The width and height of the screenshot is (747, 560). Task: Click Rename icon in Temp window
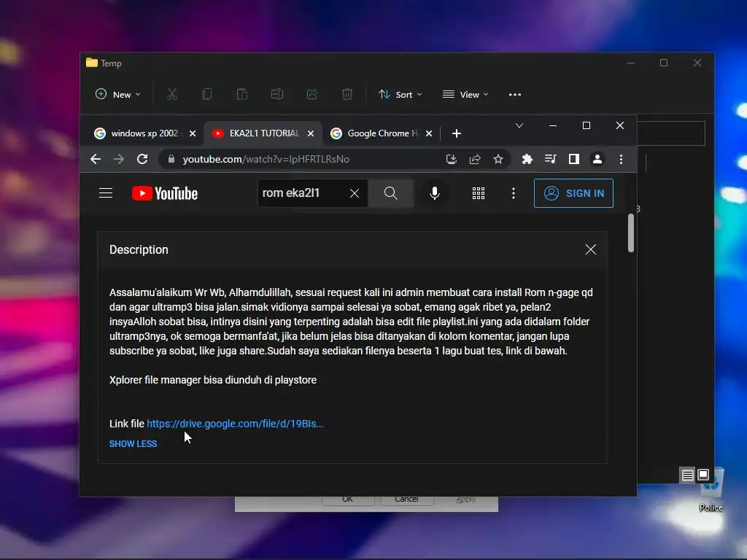click(x=276, y=94)
